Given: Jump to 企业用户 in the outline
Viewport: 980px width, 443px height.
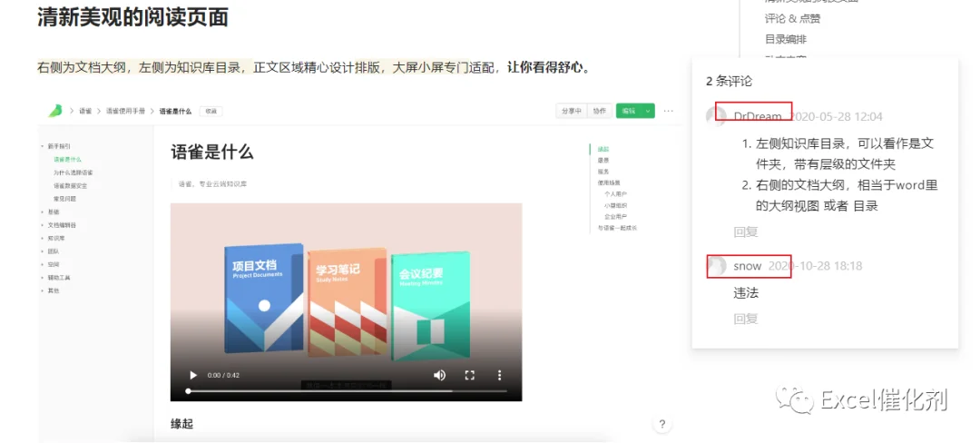Looking at the screenshot, I should (615, 216).
